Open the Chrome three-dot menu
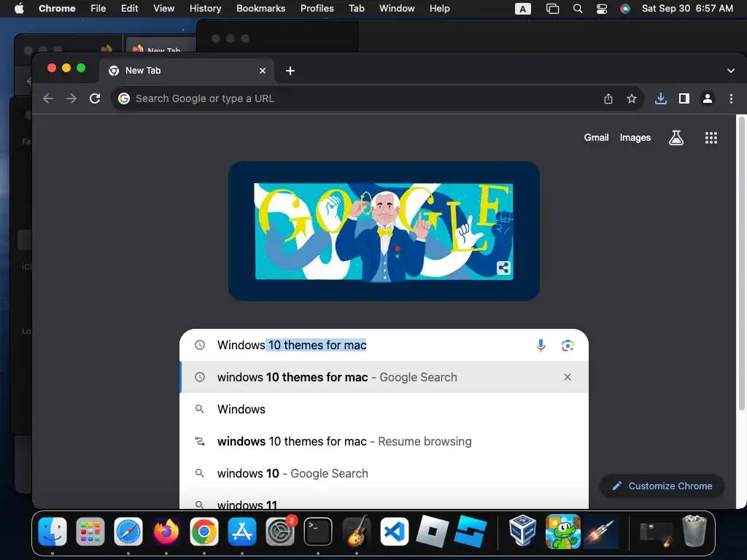Viewport: 747px width, 560px height. [731, 98]
